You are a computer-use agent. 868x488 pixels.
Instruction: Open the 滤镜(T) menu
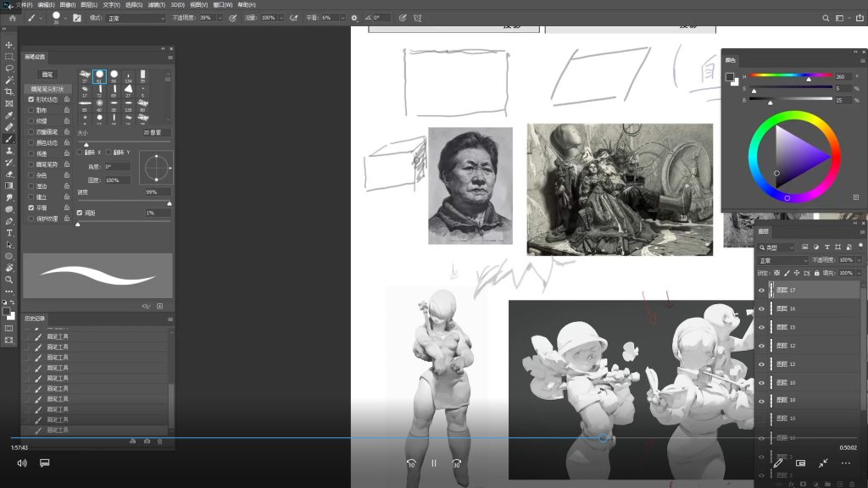(156, 4)
